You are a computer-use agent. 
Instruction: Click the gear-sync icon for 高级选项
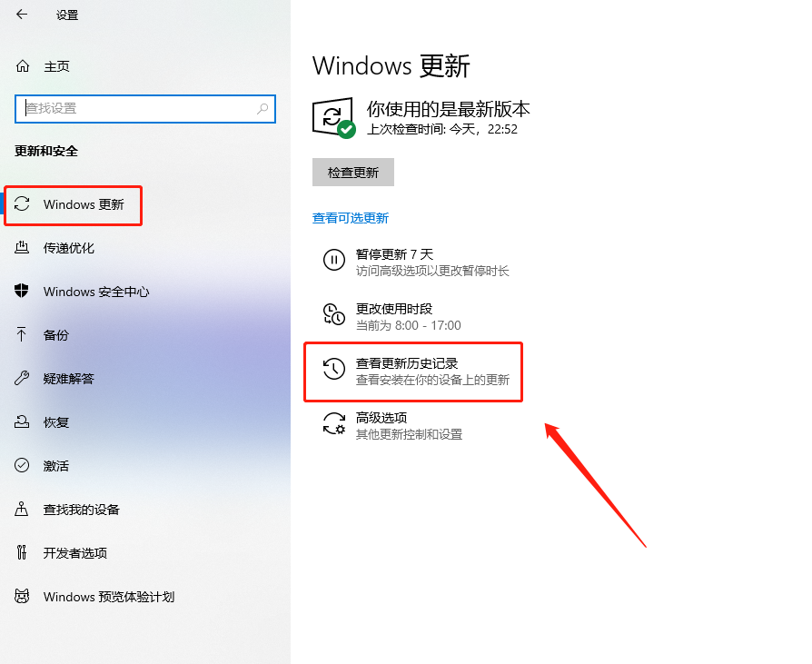(x=334, y=423)
